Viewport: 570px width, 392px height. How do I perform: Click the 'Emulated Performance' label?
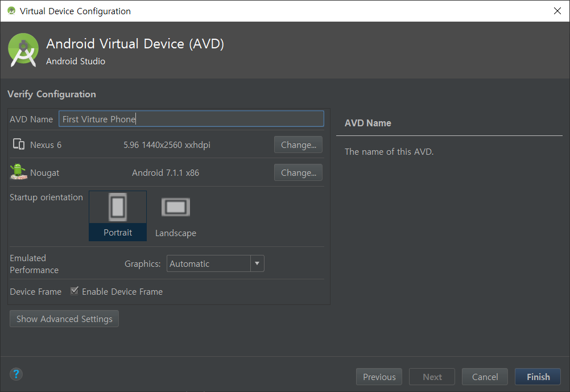34,264
